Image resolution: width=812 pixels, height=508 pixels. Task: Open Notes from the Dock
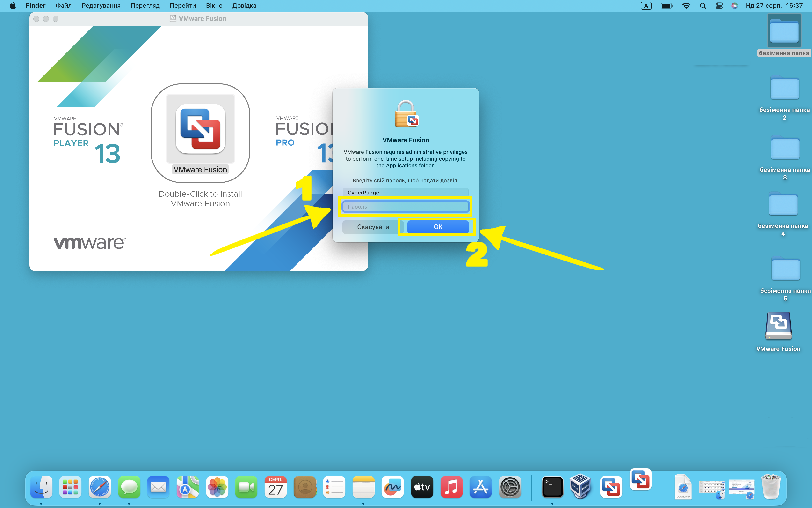tap(363, 487)
